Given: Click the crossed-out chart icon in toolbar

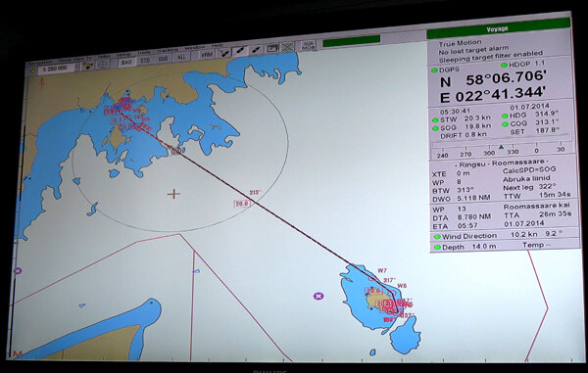Looking at the screenshot, I should pos(287,47).
